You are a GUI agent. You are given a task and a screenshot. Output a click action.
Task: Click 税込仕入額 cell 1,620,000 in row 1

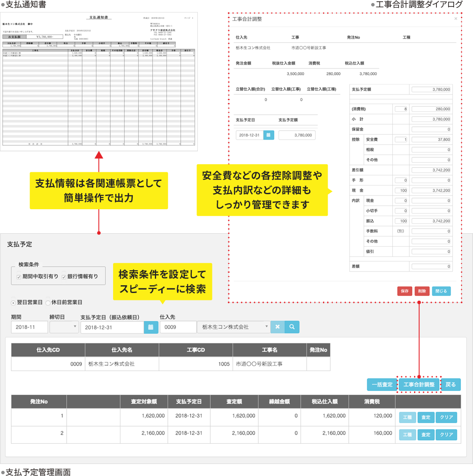click(x=325, y=418)
